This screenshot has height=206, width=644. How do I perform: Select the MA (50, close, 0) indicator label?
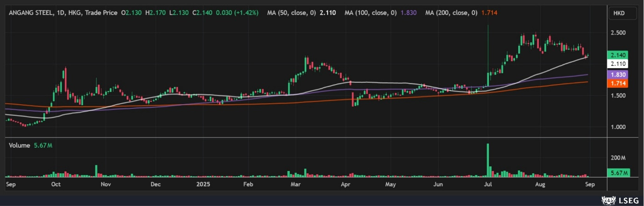[292, 13]
